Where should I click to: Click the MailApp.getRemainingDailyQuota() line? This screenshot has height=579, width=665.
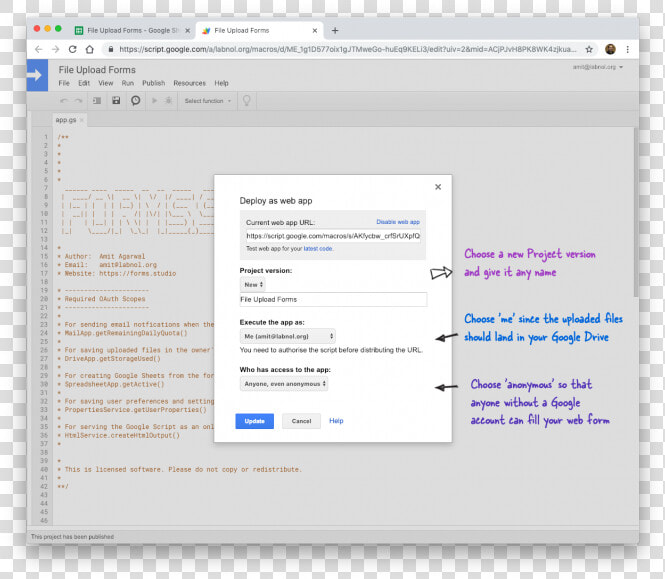click(123, 333)
